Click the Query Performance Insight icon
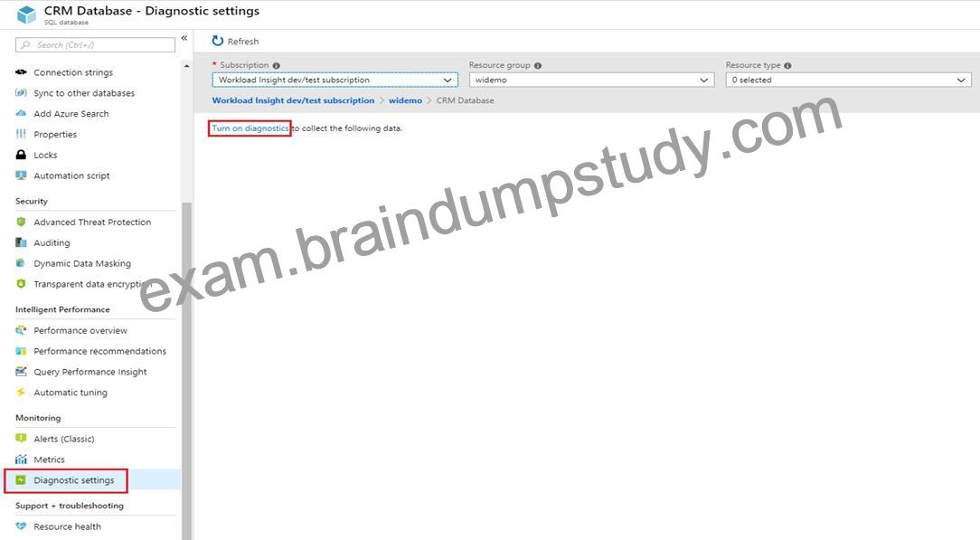 (x=21, y=371)
